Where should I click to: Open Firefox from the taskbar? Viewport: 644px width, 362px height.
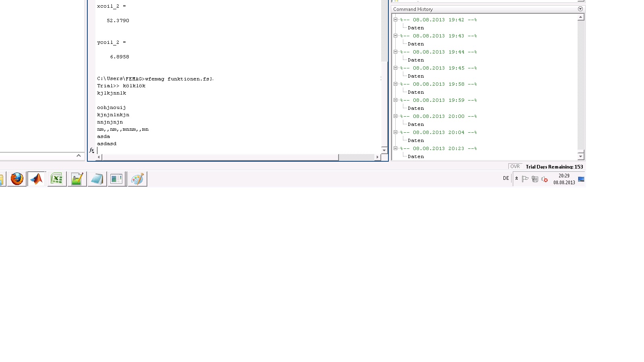(x=17, y=179)
